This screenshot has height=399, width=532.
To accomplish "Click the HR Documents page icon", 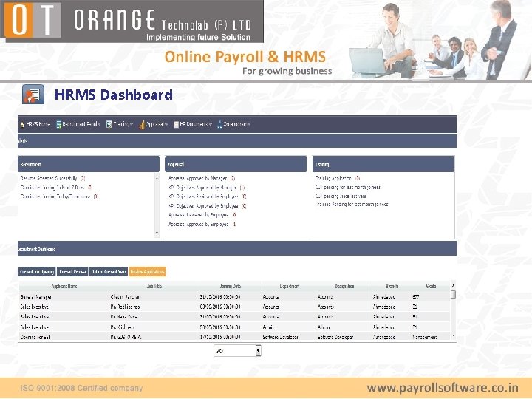I will pos(177,125).
